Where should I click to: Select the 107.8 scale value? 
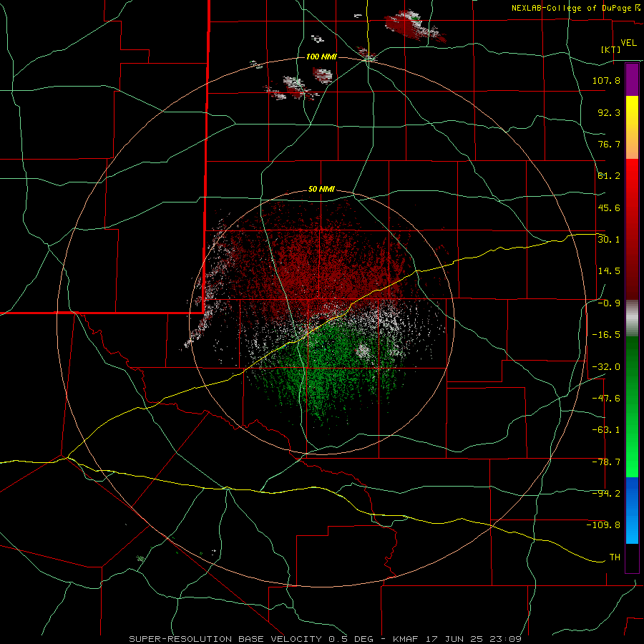coord(606,80)
